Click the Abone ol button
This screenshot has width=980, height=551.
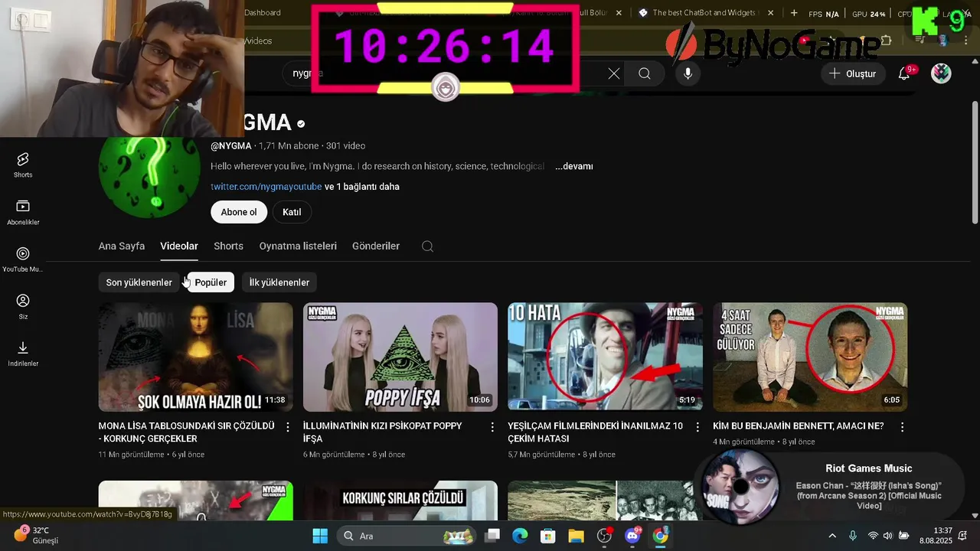pyautogui.click(x=239, y=212)
